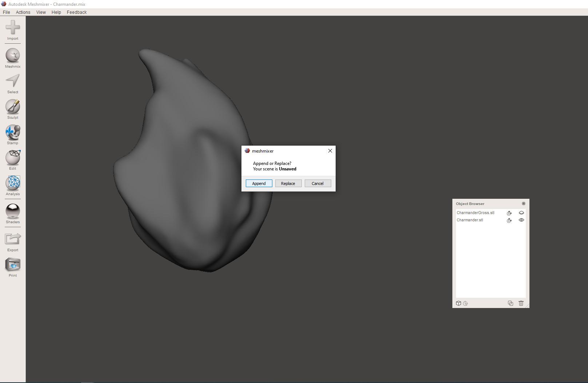Click the cube icon in Object Browser
Viewport: 588px width, 383px height.
(x=459, y=303)
